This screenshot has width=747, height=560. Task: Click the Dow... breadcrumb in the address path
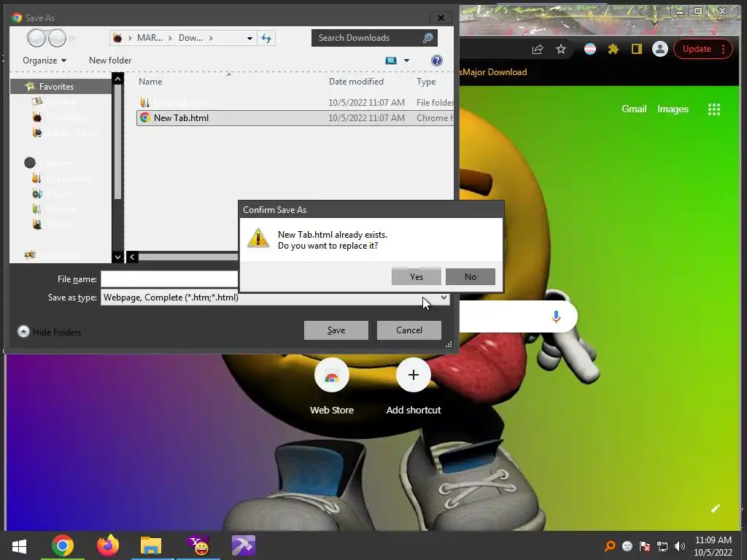coord(190,38)
